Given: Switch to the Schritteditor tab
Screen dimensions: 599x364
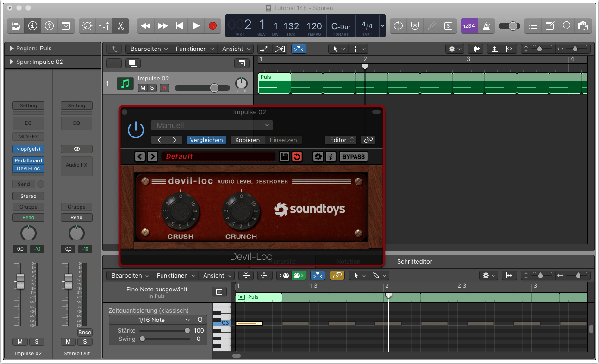Looking at the screenshot, I should point(414,262).
